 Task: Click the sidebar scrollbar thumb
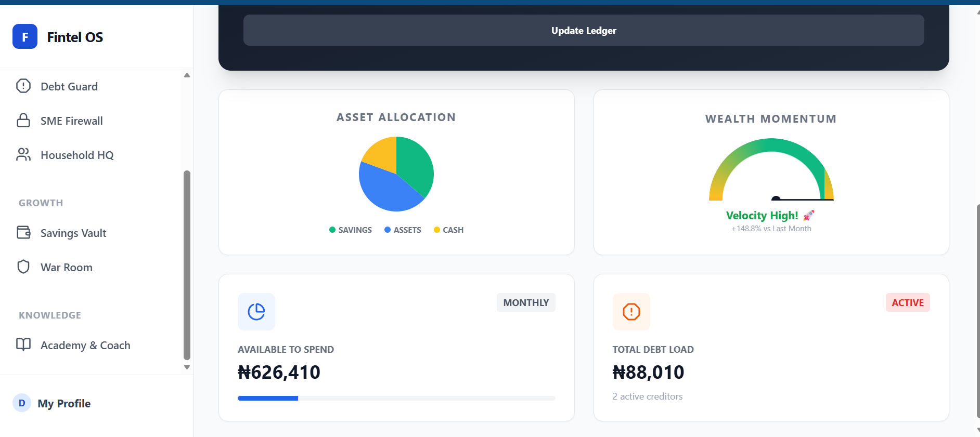tap(187, 265)
